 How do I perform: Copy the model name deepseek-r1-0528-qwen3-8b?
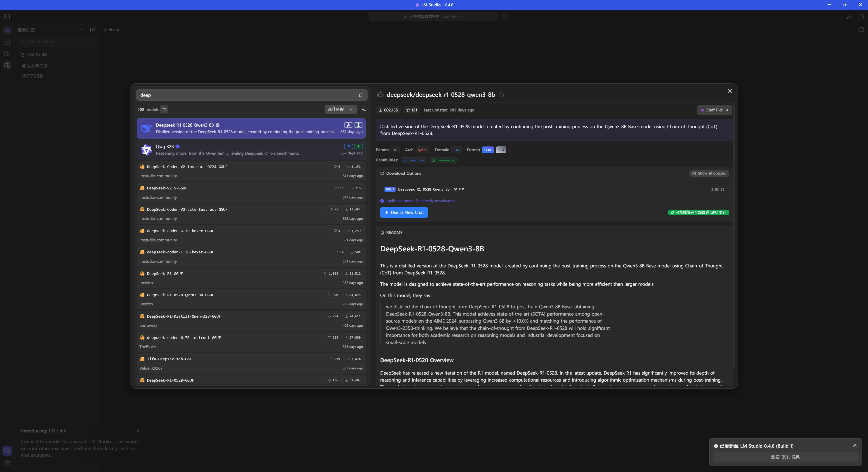point(501,95)
